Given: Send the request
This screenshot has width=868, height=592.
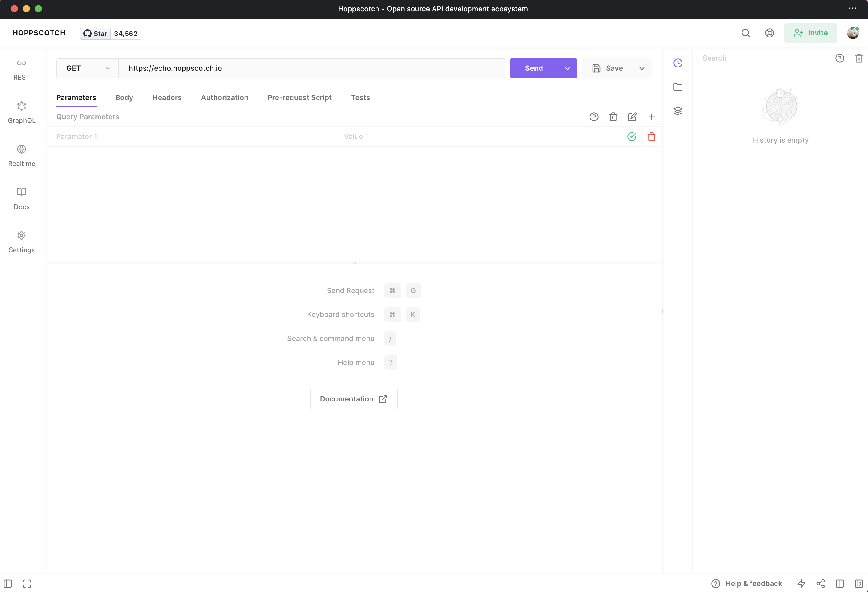Looking at the screenshot, I should coord(534,68).
